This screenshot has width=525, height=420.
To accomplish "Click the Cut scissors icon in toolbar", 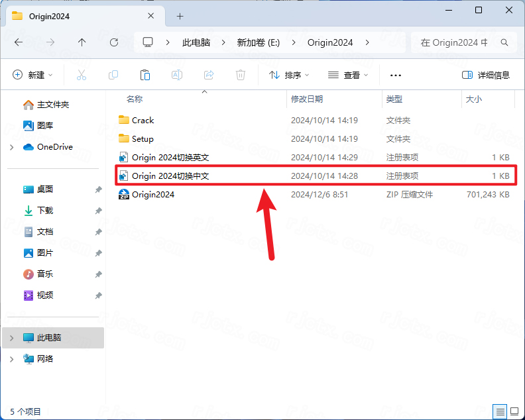I will coord(82,76).
